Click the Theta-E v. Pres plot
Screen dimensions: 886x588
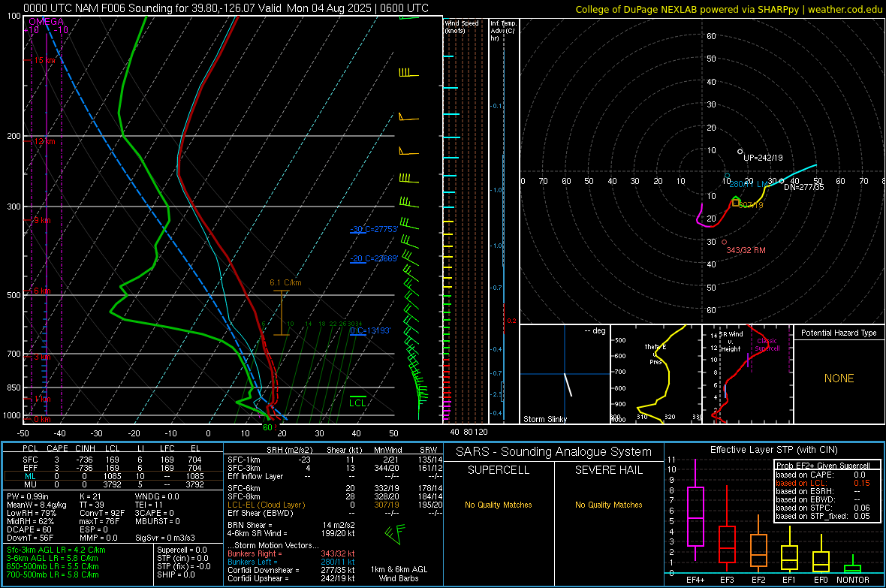click(x=656, y=374)
